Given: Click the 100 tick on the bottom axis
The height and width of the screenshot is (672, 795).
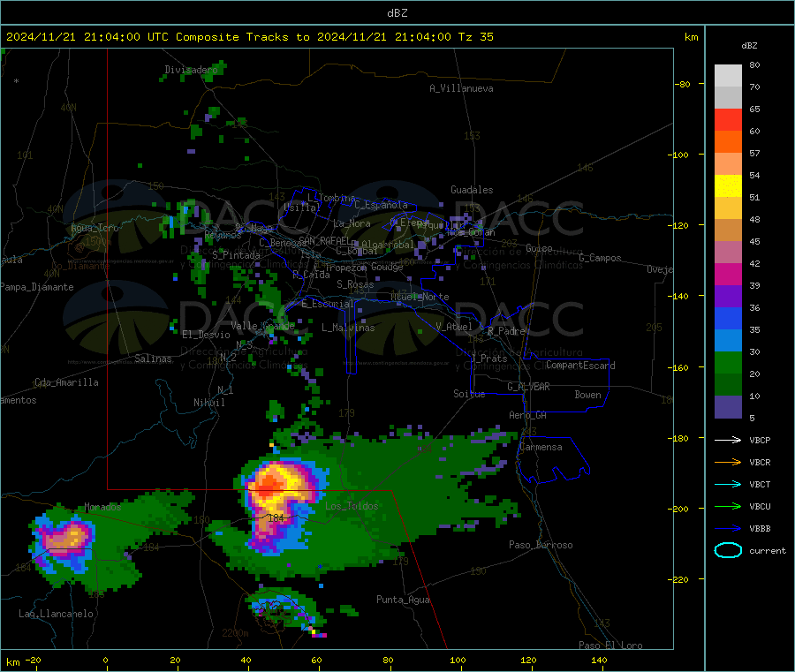Looking at the screenshot, I should (x=458, y=660).
